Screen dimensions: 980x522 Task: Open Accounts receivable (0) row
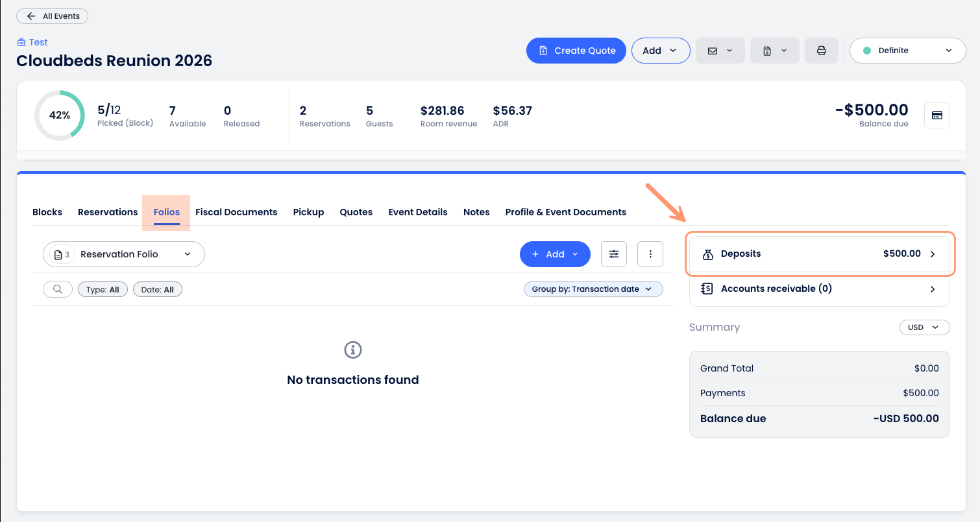820,289
